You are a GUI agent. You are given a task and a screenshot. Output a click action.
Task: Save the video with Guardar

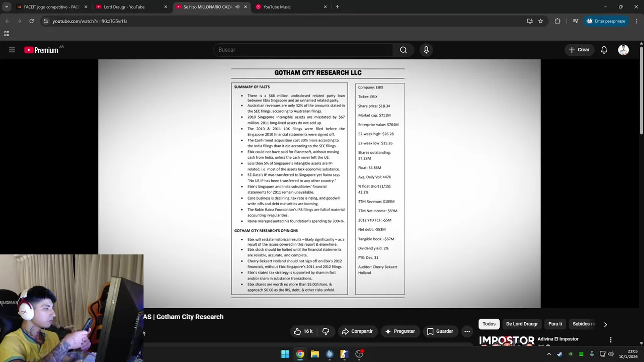[x=440, y=331]
